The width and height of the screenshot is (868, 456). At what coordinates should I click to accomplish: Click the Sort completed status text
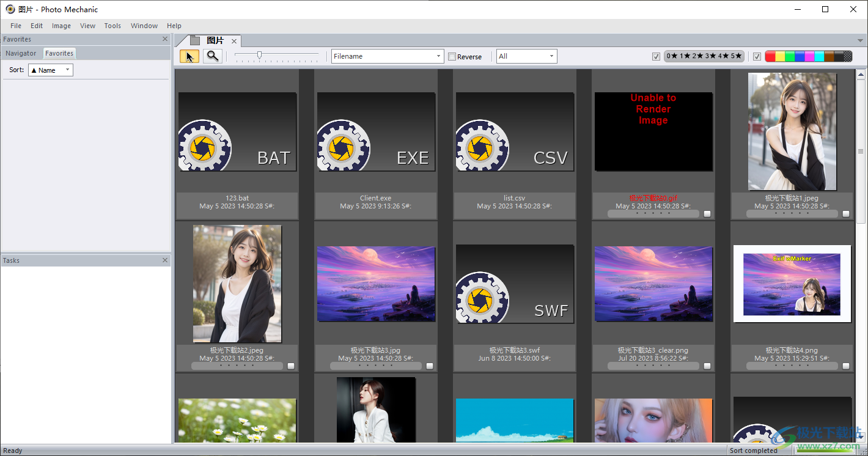click(753, 450)
